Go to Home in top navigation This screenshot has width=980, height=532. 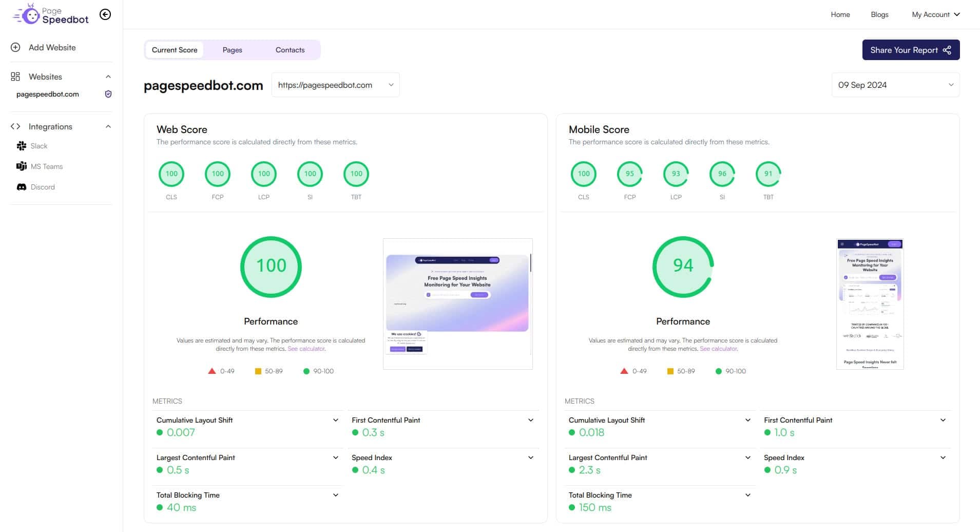(x=840, y=14)
